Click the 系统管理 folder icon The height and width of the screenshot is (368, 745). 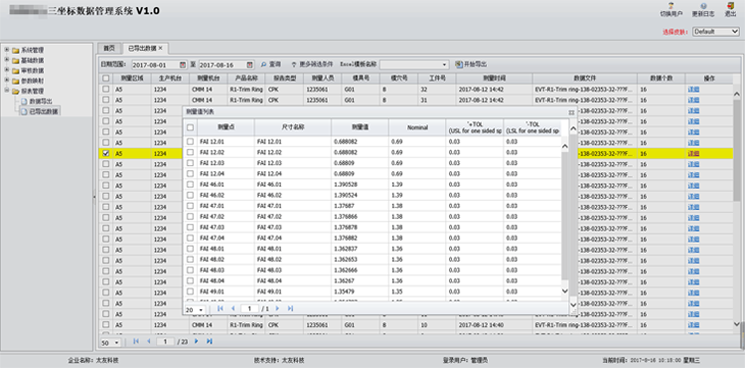pos(16,50)
